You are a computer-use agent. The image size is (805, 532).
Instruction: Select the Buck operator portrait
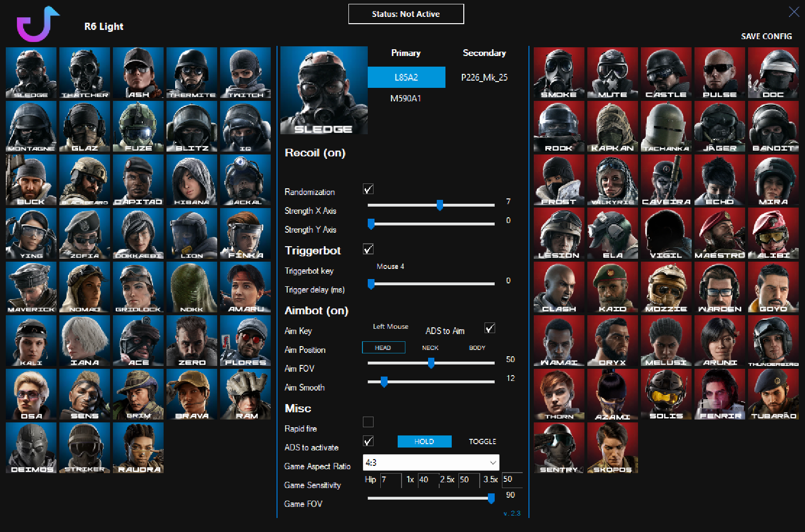coord(31,180)
